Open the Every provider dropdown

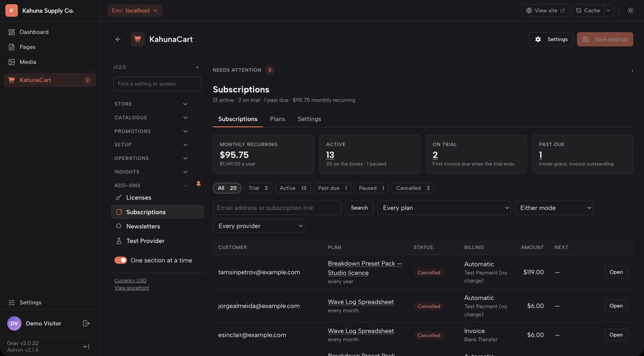click(259, 226)
